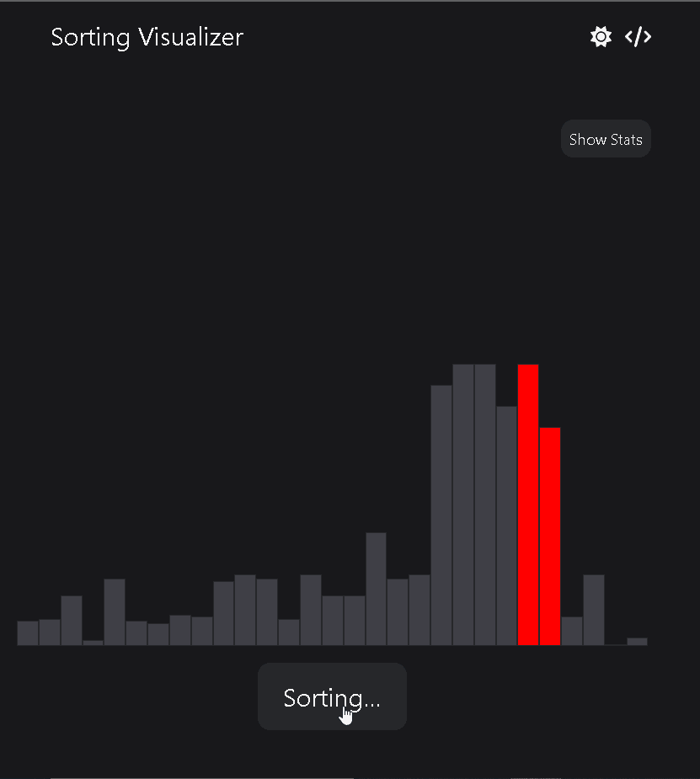Toggle the sun light/dark theme icon
This screenshot has height=779, width=700.
coord(600,37)
